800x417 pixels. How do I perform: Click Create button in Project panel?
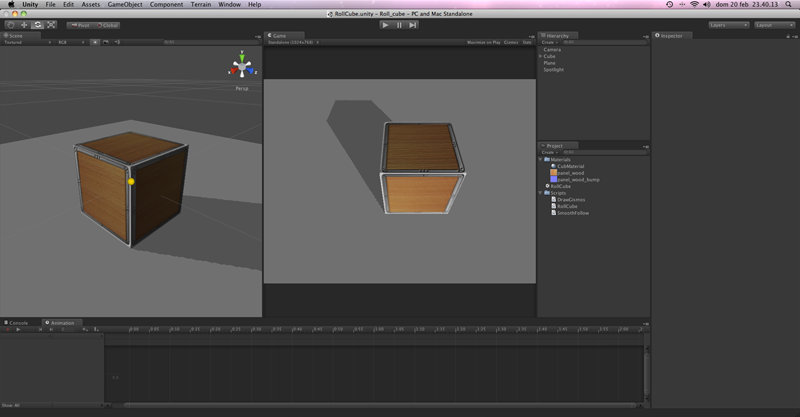point(549,152)
